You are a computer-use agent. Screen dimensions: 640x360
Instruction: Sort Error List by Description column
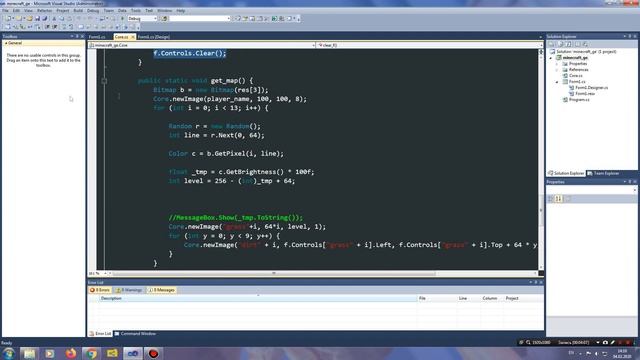click(x=258, y=298)
